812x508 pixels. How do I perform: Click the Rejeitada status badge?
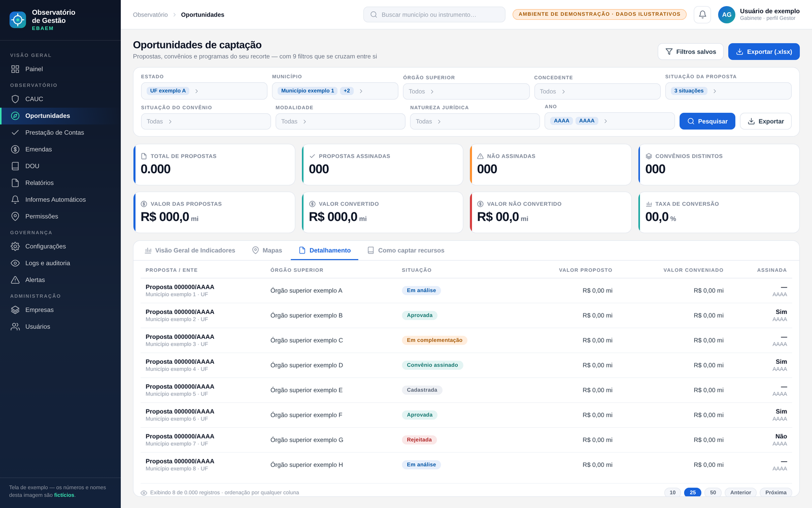pyautogui.click(x=419, y=440)
